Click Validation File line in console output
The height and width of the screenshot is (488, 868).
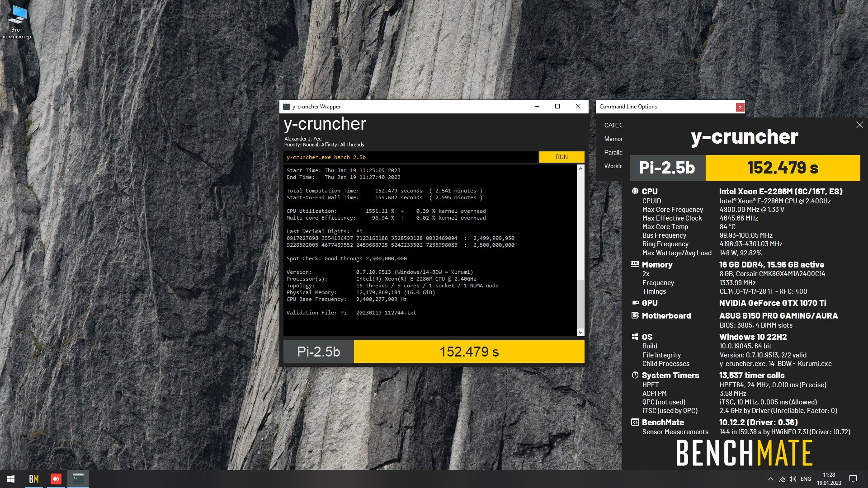[x=351, y=313]
